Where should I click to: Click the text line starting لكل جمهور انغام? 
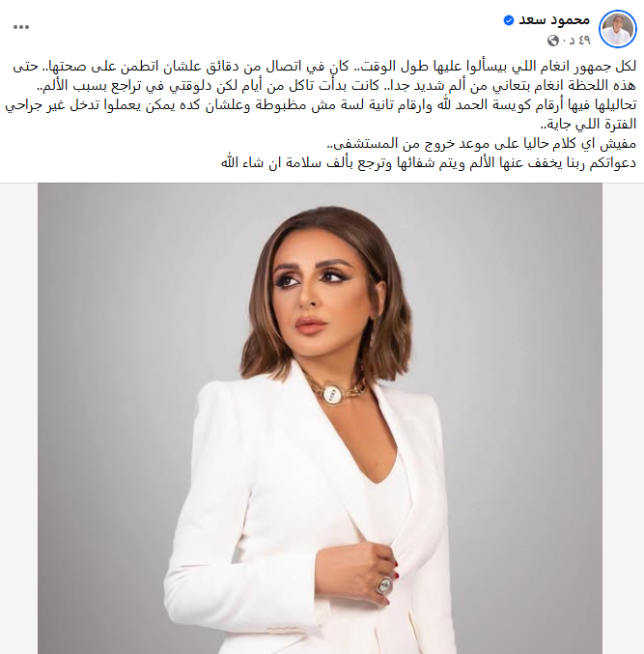point(324,67)
